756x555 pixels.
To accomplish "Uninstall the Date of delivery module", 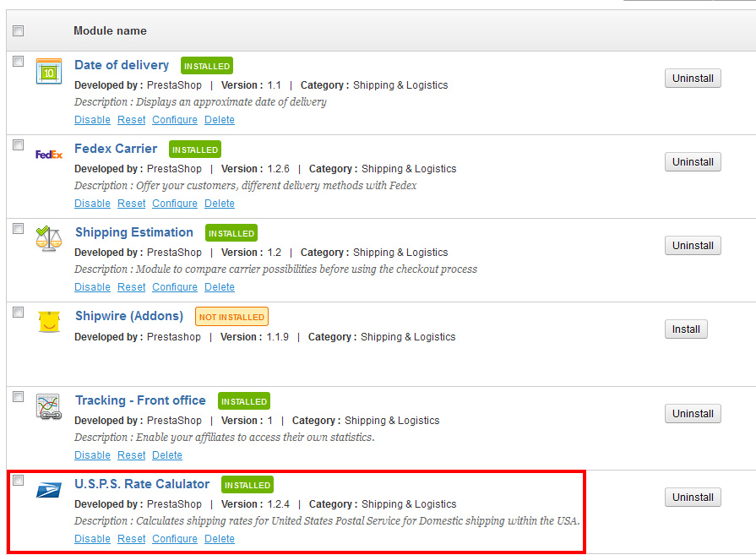I will click(693, 79).
